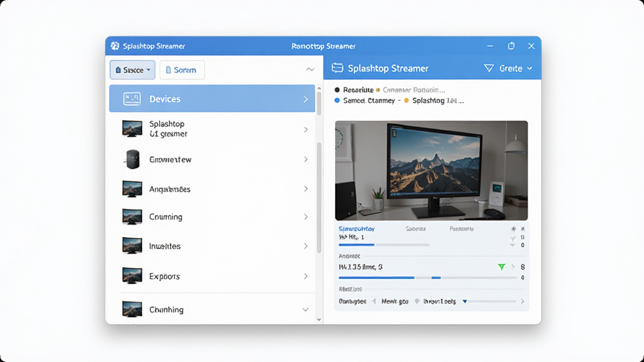Click the first star icon below the preview
The image size is (644, 362).
point(513,229)
